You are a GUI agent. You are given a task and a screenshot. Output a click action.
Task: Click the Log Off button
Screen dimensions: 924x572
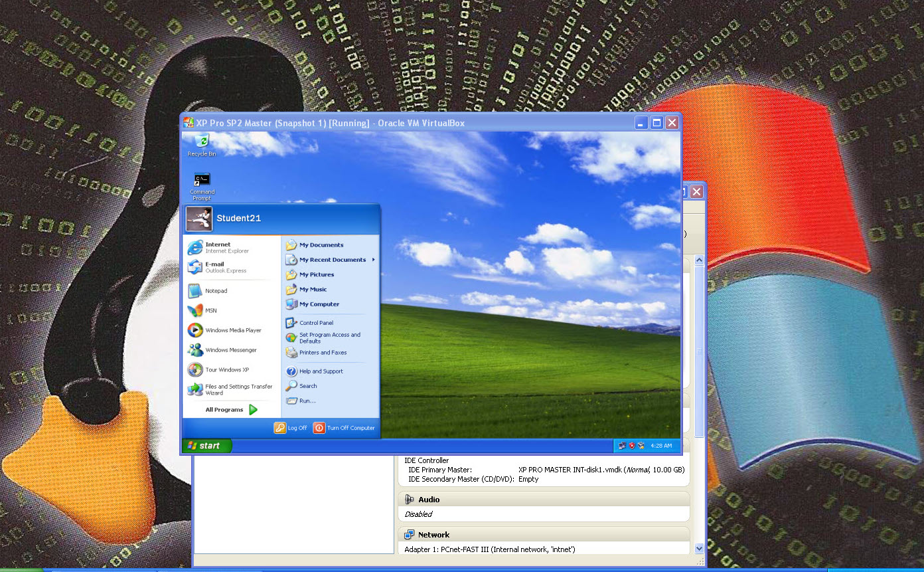coord(291,428)
